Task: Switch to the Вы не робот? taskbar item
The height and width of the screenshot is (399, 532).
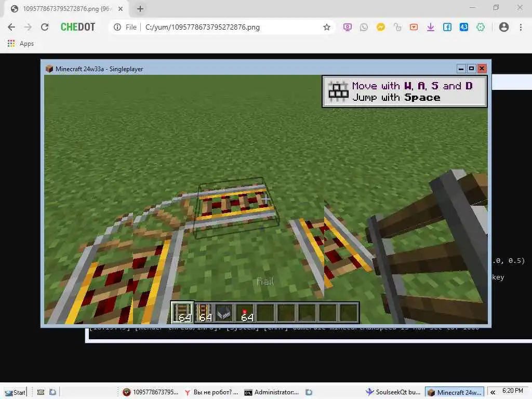Action: tap(211, 392)
